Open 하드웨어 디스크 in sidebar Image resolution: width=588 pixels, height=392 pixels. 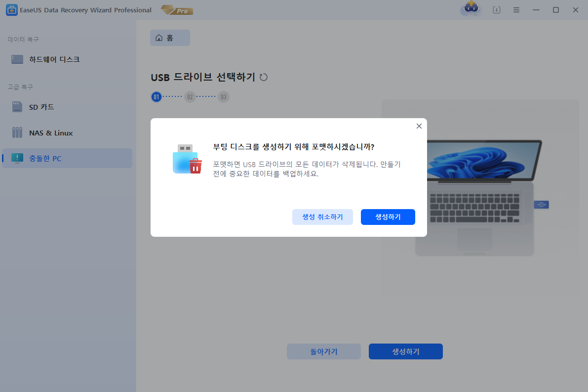[x=67, y=59]
